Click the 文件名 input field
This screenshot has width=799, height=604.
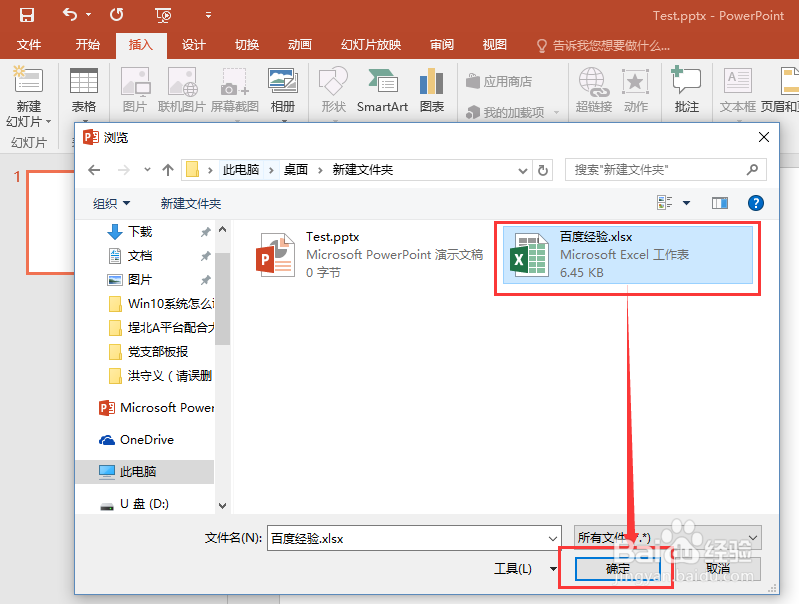click(x=414, y=538)
